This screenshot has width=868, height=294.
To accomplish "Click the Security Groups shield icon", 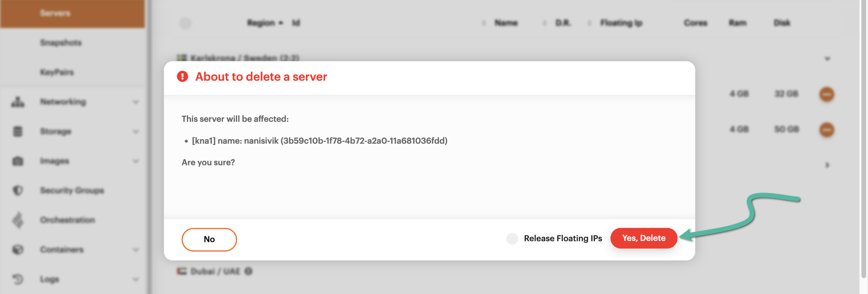I will (x=18, y=190).
